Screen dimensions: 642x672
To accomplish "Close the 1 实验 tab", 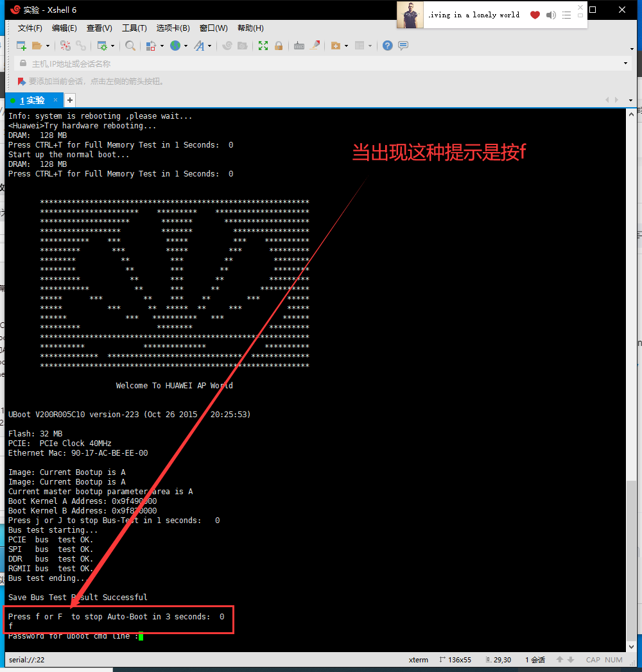I will point(55,100).
